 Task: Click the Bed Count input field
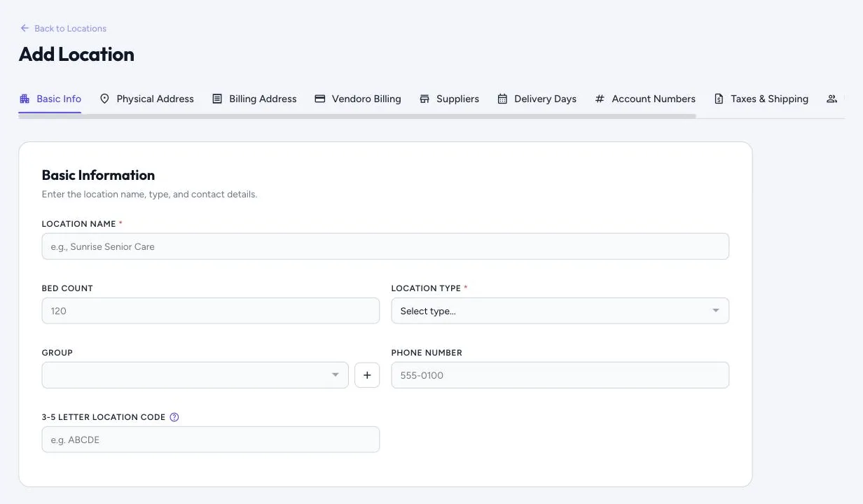(211, 311)
